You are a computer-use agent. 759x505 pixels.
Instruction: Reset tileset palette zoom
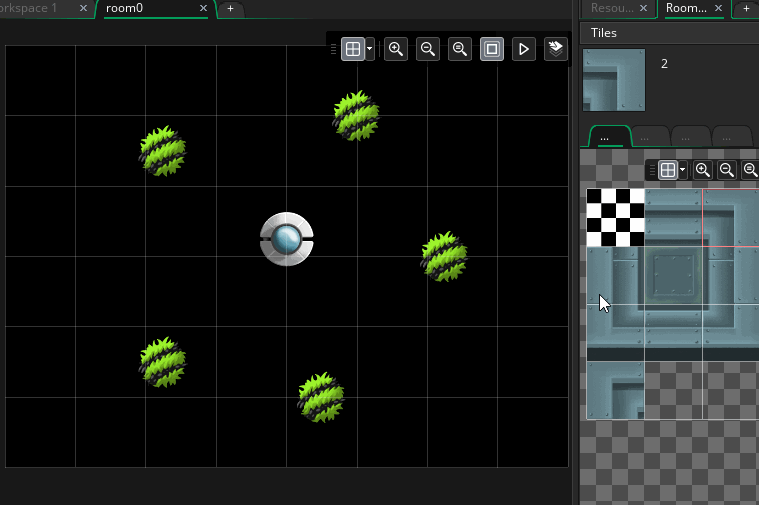pos(750,170)
